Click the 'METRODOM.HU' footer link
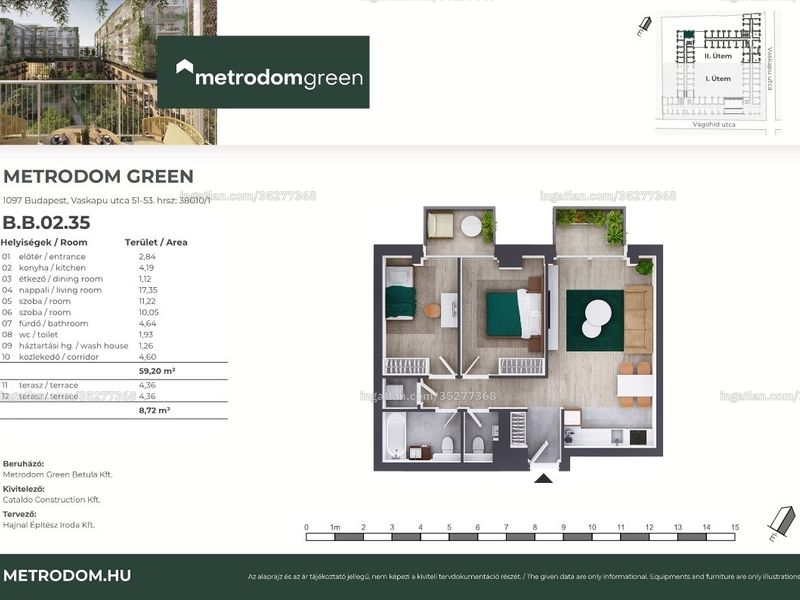Screen dimensions: 800x600 (67, 576)
